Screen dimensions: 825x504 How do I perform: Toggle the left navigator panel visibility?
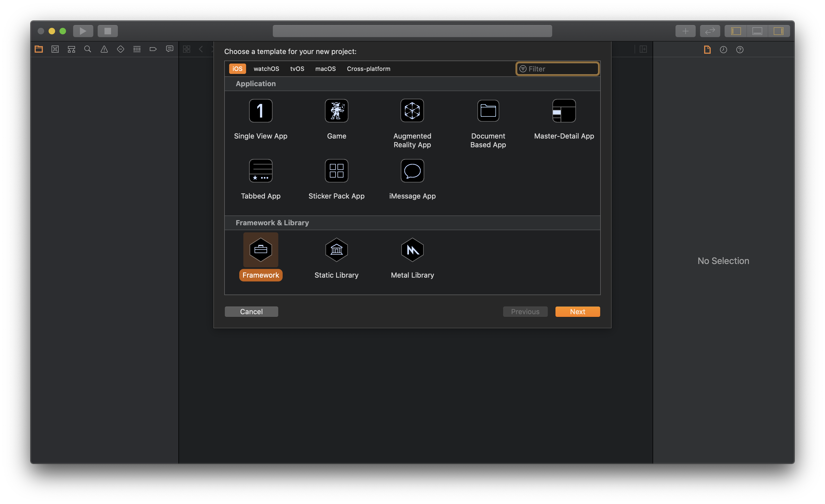(x=736, y=31)
